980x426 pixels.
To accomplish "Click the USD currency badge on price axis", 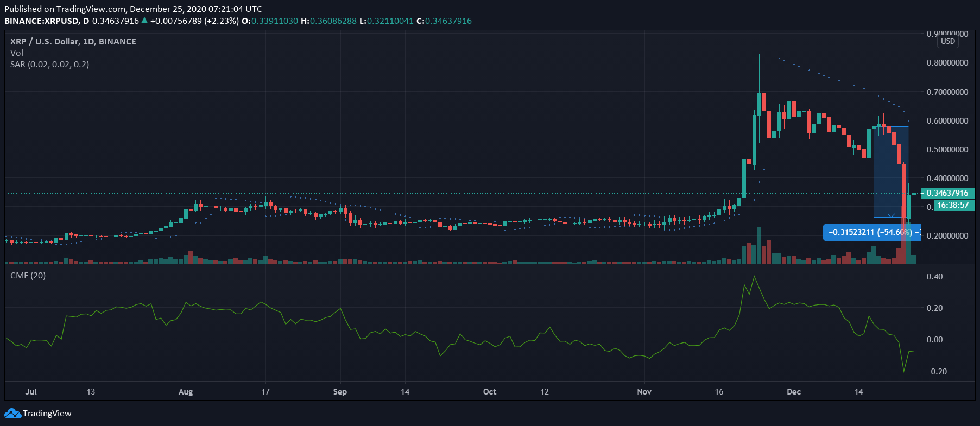I will pos(948,41).
